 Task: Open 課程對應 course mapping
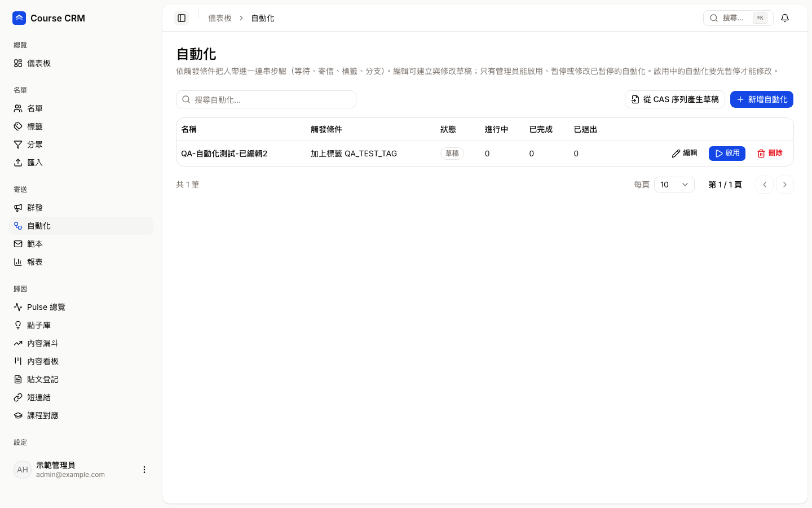pyautogui.click(x=81, y=415)
